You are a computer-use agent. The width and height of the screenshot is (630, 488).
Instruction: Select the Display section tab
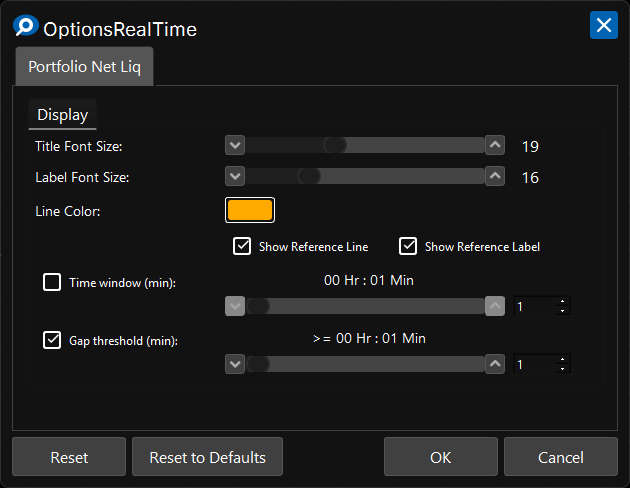[62, 115]
